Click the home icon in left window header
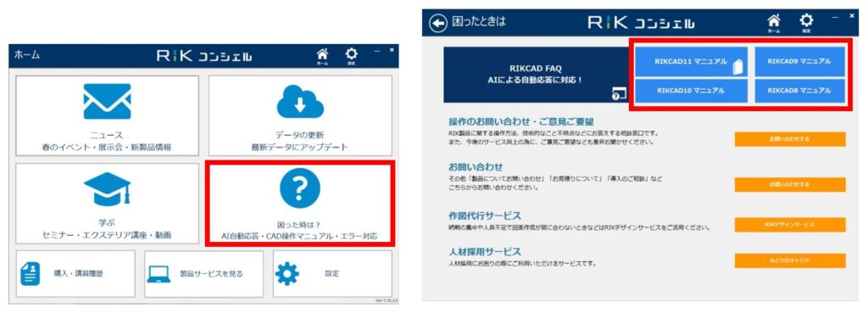 (321, 55)
